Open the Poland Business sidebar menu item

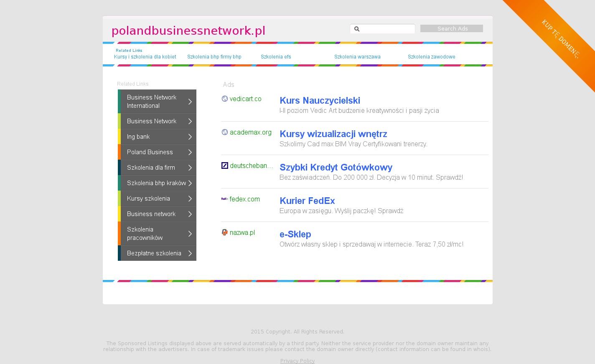150,152
